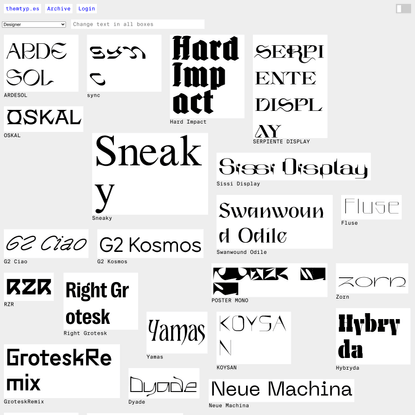This screenshot has width=415, height=415.
Task: Select the sync typeface preview
Action: pyautogui.click(x=124, y=63)
